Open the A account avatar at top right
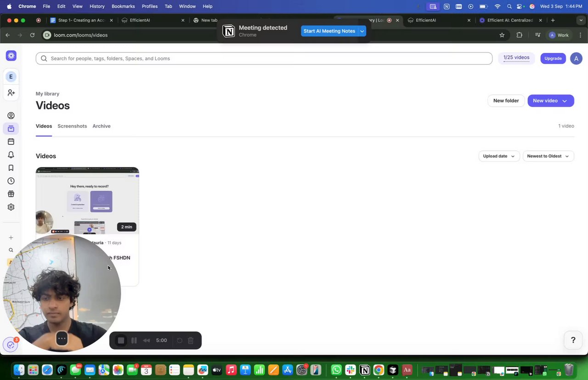 coord(576,58)
